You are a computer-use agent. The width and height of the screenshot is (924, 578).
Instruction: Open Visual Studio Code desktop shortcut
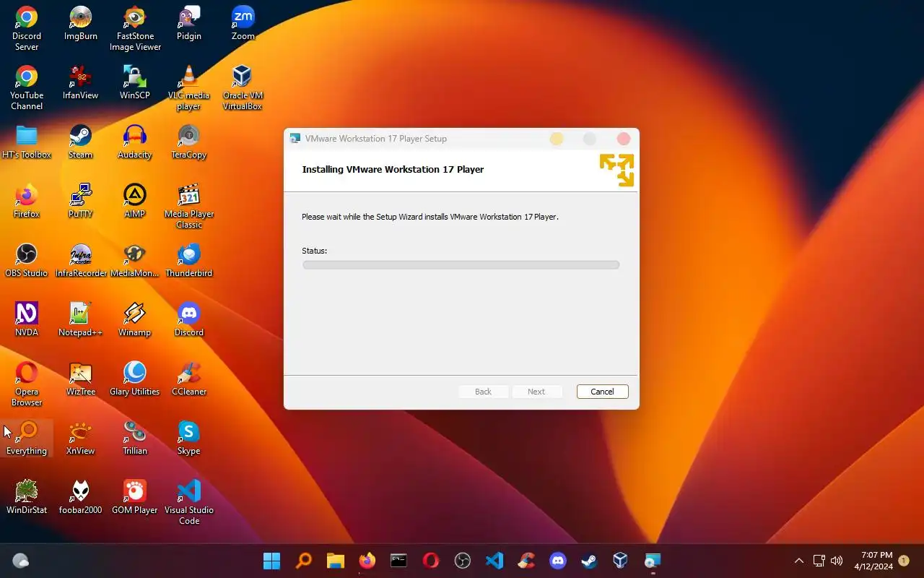[x=188, y=502]
